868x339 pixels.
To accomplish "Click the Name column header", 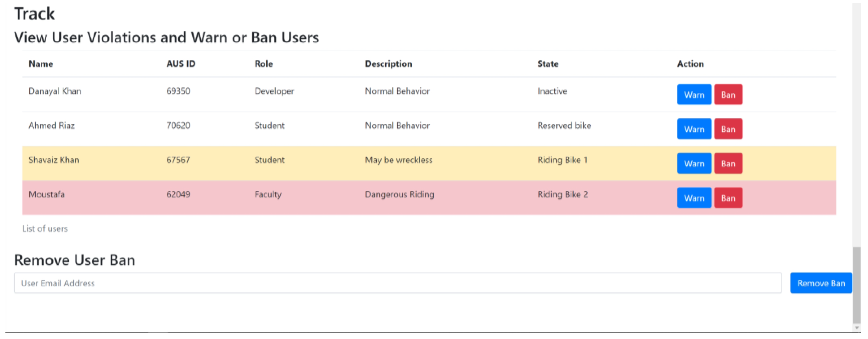I will pos(41,64).
